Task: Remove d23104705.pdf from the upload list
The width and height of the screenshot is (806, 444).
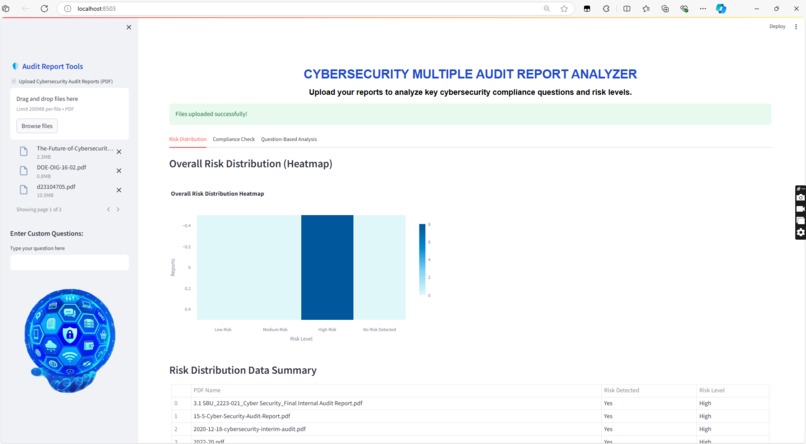Action: [x=119, y=190]
